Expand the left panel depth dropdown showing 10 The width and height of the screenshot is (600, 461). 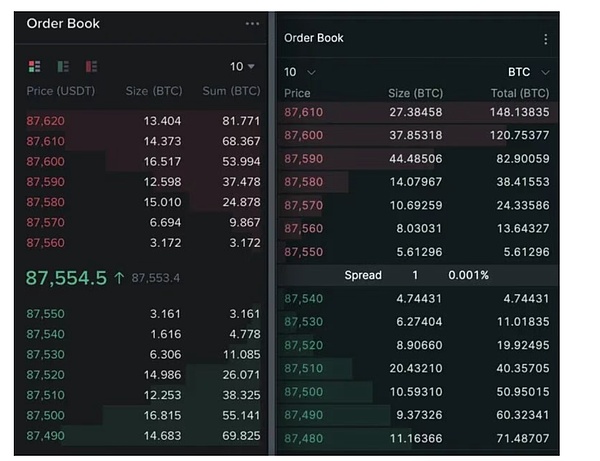tap(242, 66)
